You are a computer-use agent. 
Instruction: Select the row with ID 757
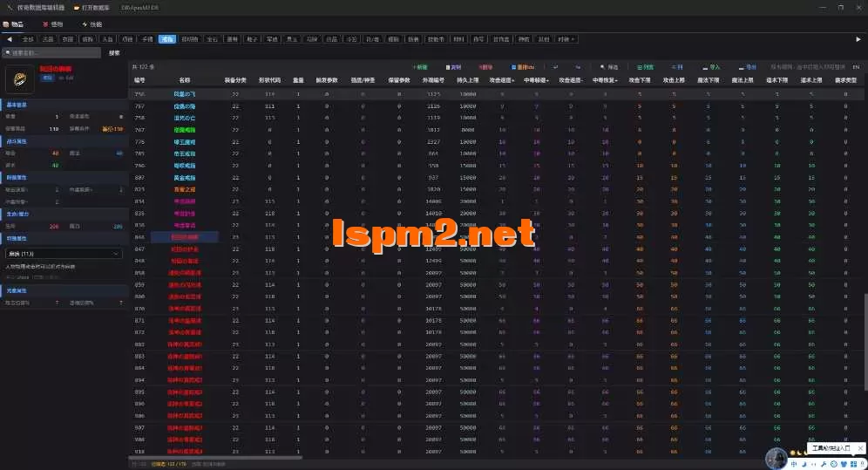(x=497, y=106)
